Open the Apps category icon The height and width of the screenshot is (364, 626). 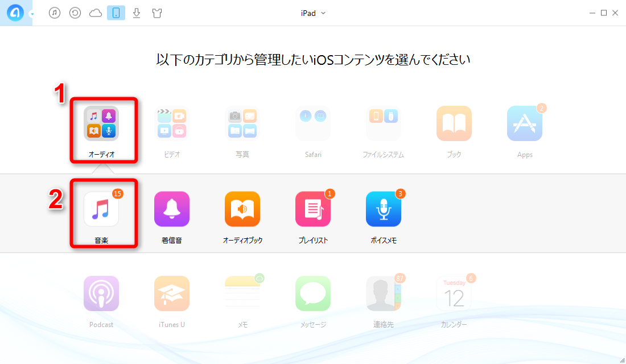tap(525, 123)
